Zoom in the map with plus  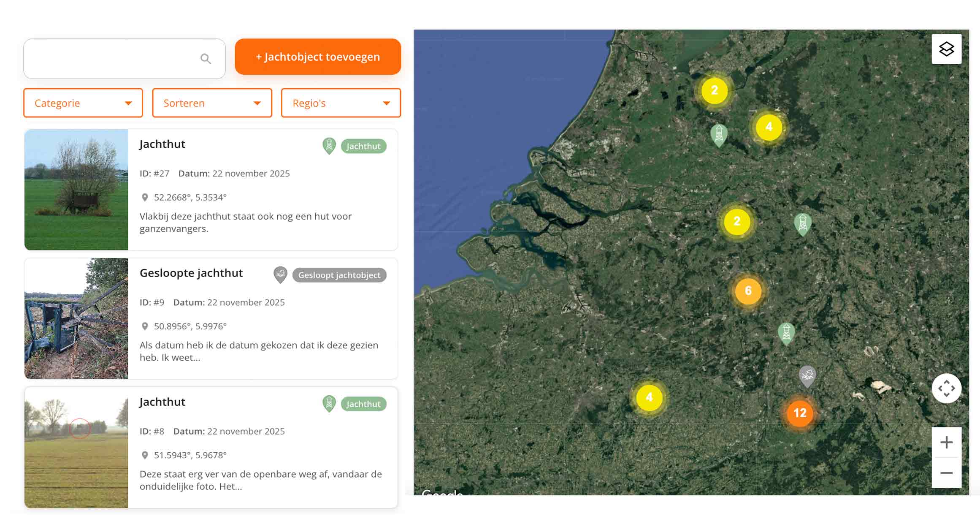(946, 442)
